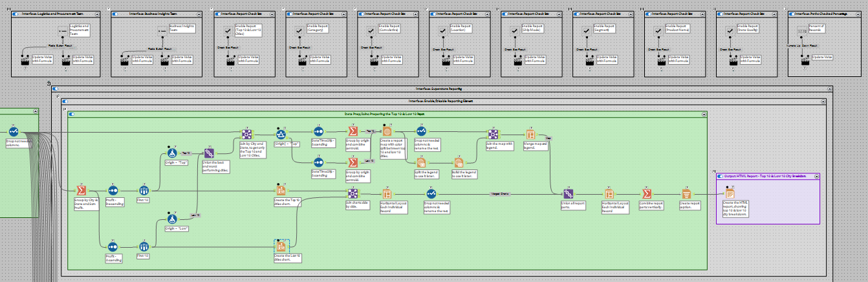Select the Union tool for best and worst cities
Image resolution: width=868 pixels, height=282 pixels.
[210, 153]
